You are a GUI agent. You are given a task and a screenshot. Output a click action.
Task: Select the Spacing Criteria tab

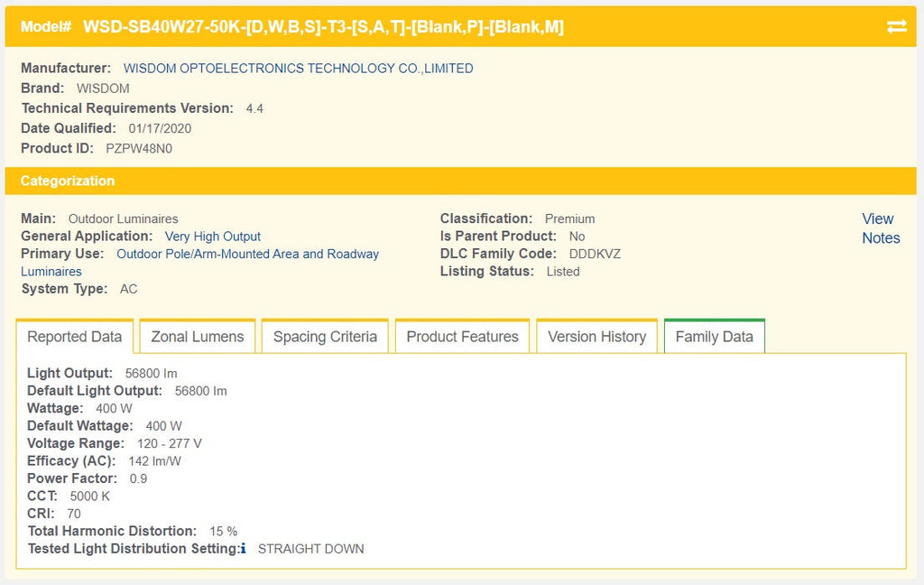point(325,337)
